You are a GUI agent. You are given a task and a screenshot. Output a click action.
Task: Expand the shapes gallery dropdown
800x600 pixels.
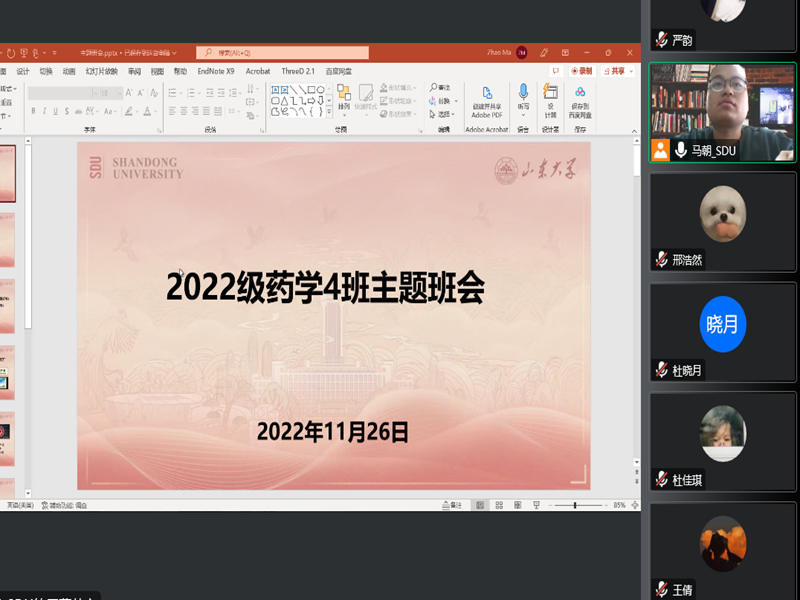pos(329,111)
